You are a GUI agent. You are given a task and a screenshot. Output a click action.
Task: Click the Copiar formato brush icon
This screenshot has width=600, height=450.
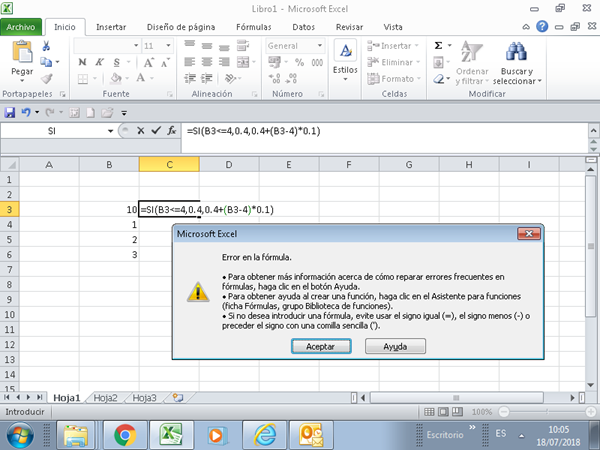(x=46, y=78)
